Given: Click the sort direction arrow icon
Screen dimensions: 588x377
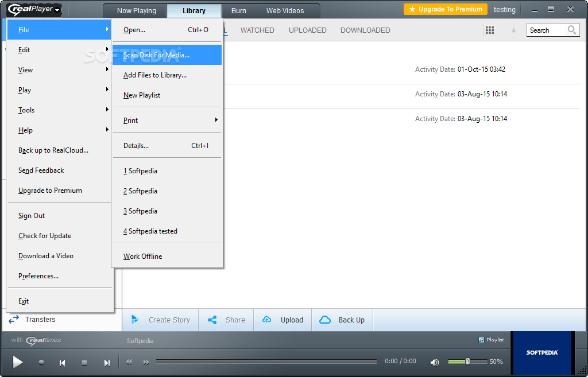Looking at the screenshot, I should click(514, 30).
